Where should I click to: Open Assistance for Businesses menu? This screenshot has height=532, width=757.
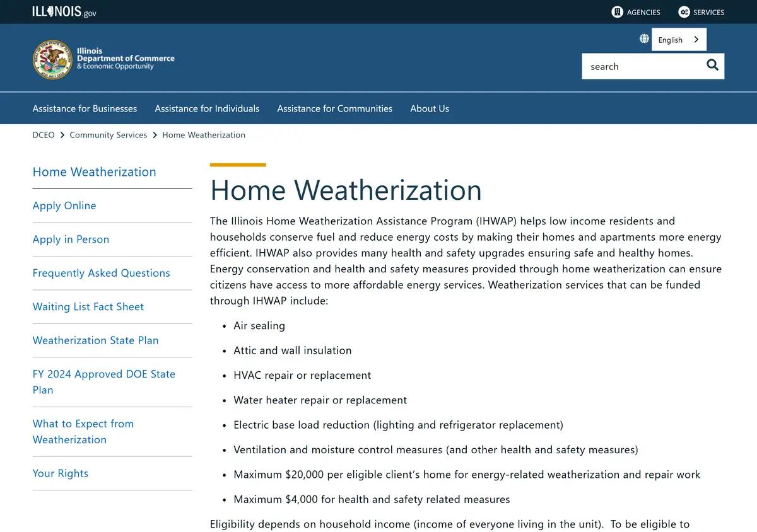pyautogui.click(x=85, y=108)
